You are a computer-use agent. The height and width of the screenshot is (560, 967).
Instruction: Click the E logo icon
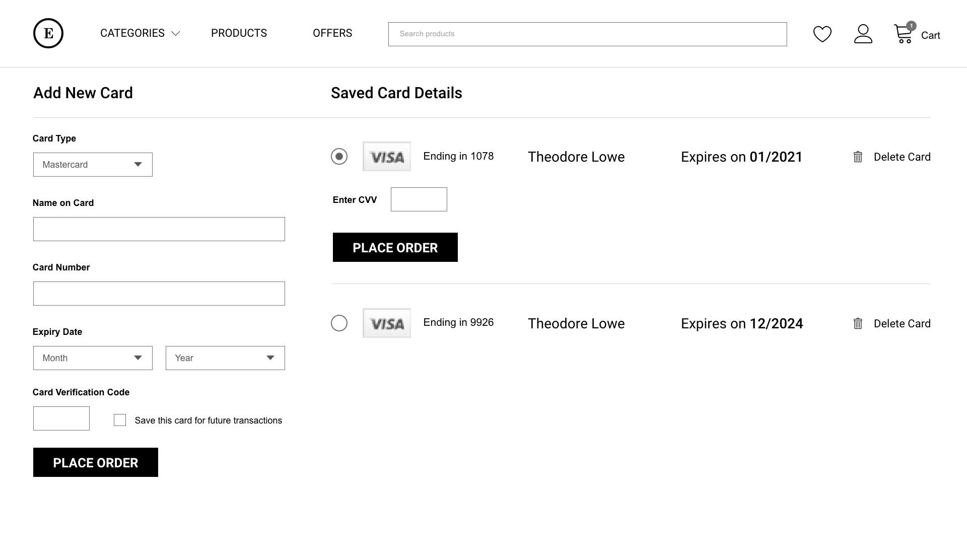click(48, 33)
